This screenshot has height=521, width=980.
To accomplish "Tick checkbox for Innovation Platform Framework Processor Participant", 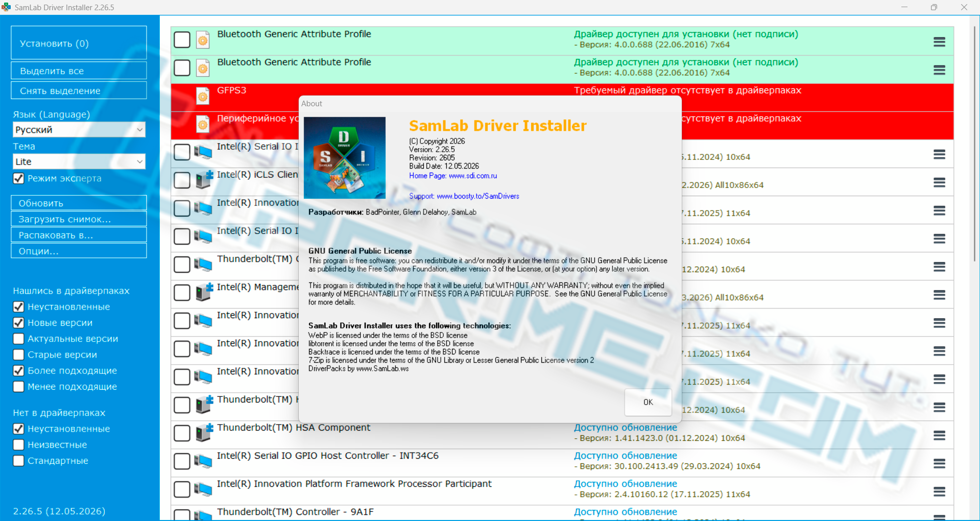I will click(x=182, y=489).
